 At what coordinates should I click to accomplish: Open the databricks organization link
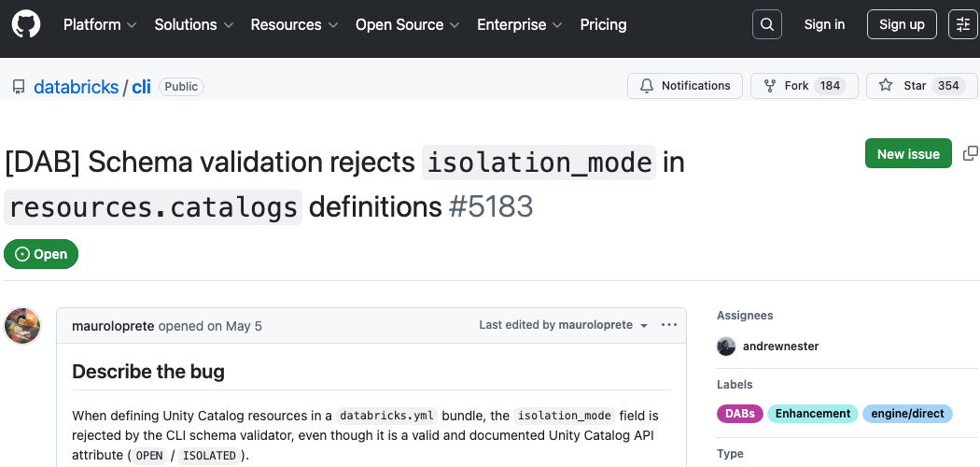pyautogui.click(x=77, y=87)
